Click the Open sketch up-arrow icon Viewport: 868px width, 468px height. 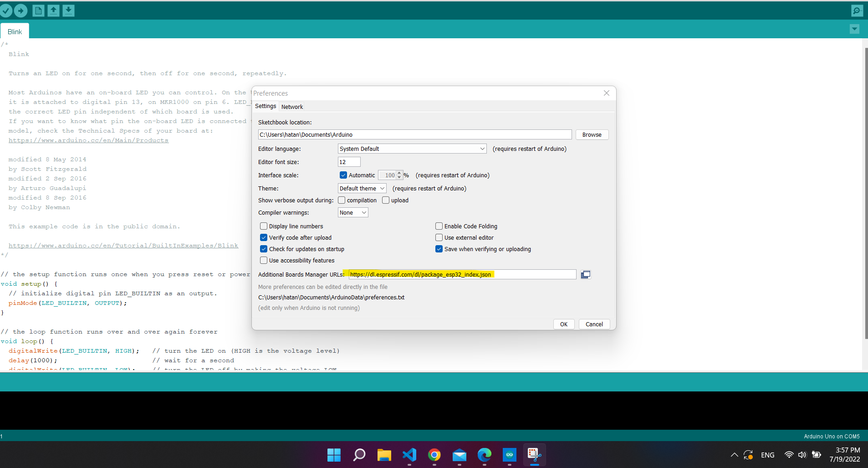click(x=54, y=10)
